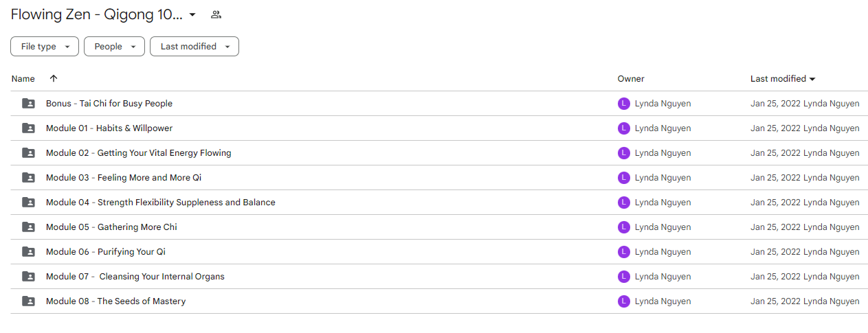Viewport: 868px width, 333px height.
Task: Click folder icon for Module 08 Seeds of Mastery
Action: tap(28, 301)
